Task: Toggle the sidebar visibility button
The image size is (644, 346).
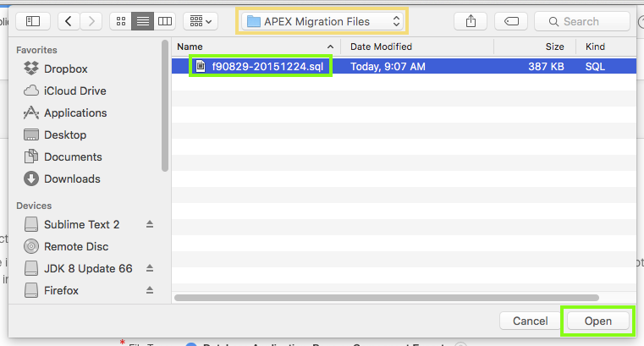Action: click(x=33, y=21)
